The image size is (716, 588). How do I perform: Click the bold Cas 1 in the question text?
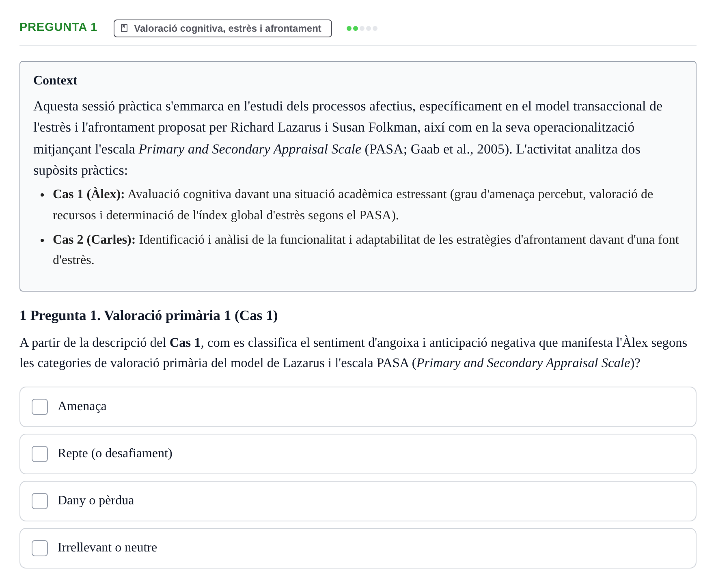[x=185, y=343]
